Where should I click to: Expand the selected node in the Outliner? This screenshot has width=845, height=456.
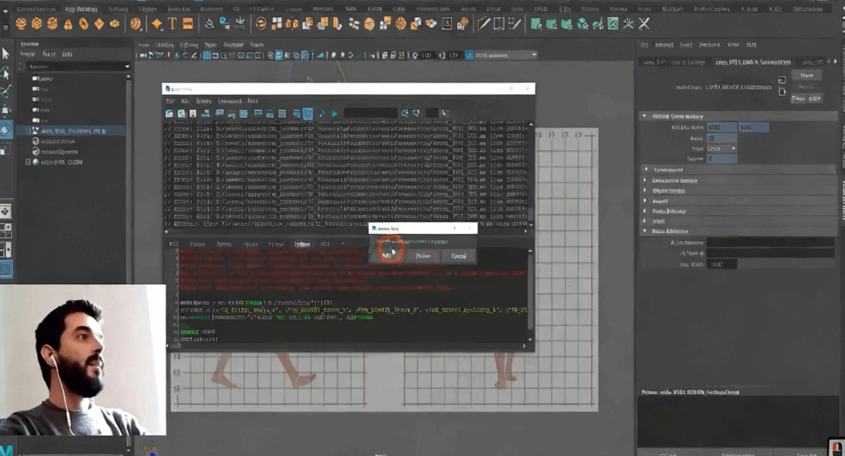(x=28, y=131)
